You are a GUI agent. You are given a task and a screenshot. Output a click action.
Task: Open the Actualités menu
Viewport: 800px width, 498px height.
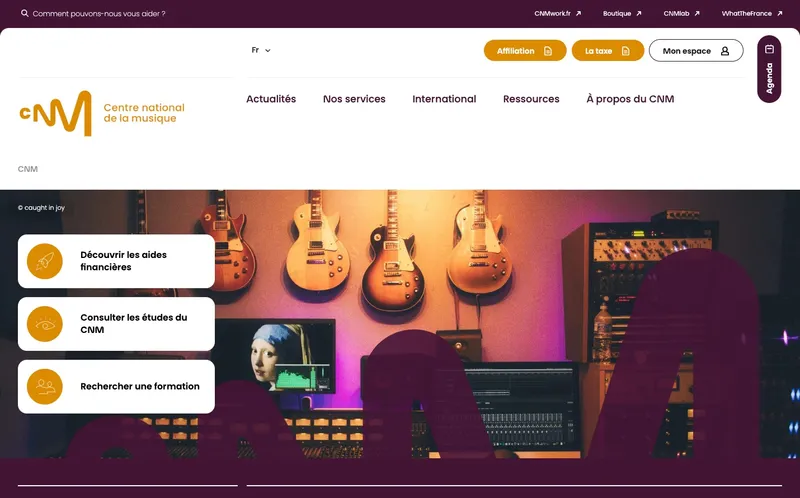pyautogui.click(x=271, y=99)
